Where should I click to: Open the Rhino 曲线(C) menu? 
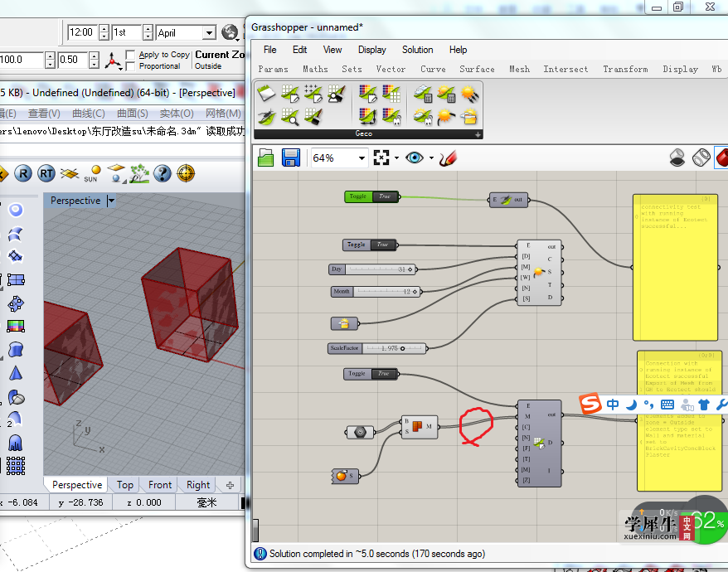89,114
